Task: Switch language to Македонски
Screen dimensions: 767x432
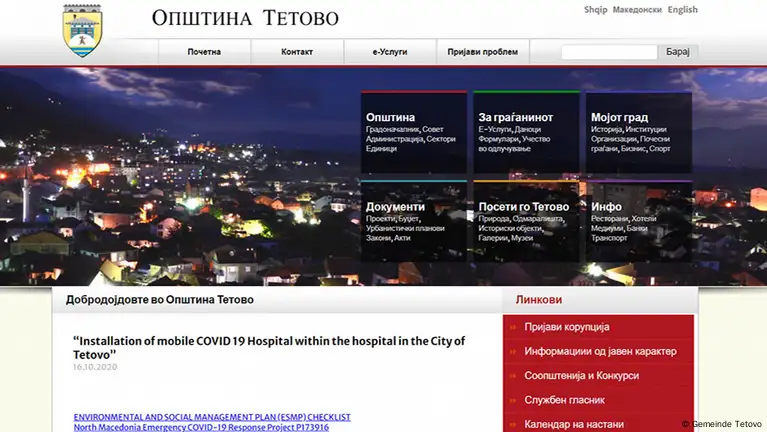Action: (637, 10)
